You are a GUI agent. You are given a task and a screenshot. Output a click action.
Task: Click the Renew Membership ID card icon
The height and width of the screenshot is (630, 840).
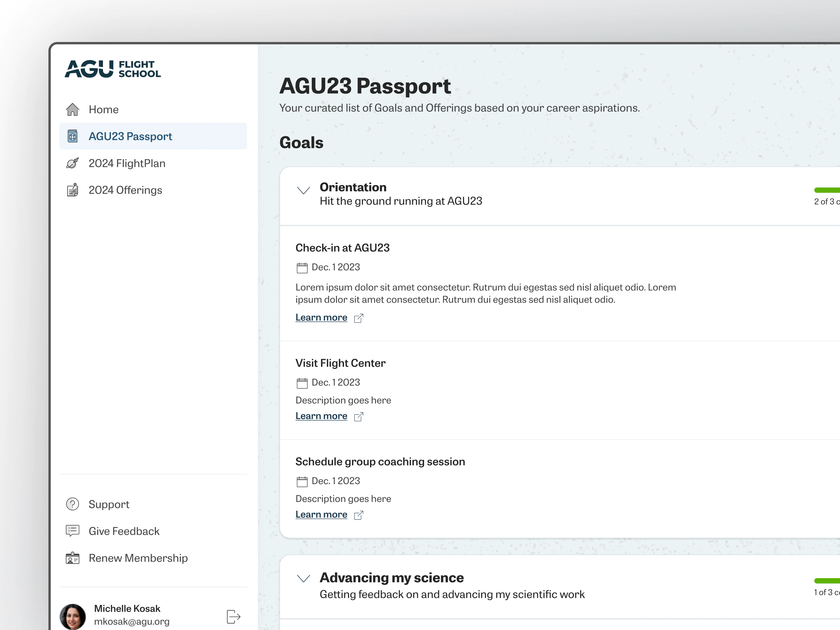(73, 558)
